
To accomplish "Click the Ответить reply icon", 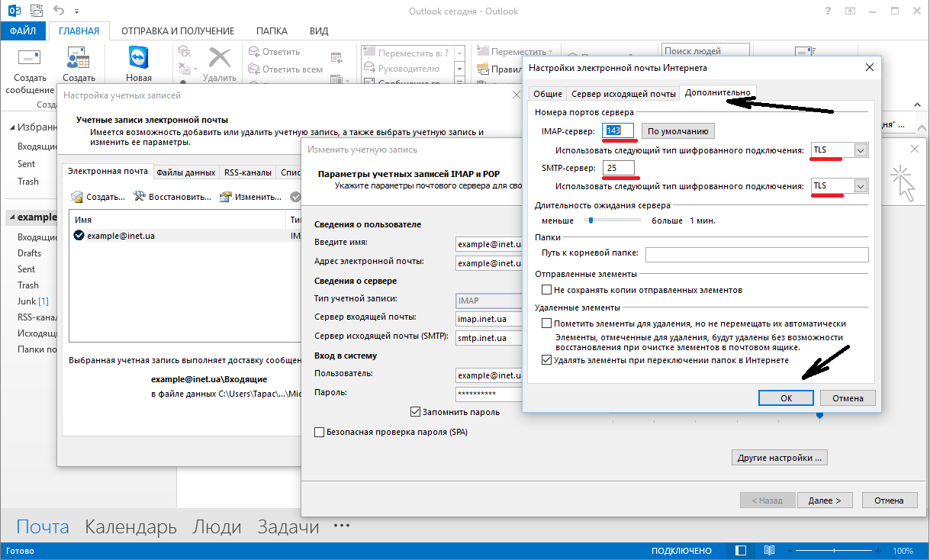I will click(254, 52).
